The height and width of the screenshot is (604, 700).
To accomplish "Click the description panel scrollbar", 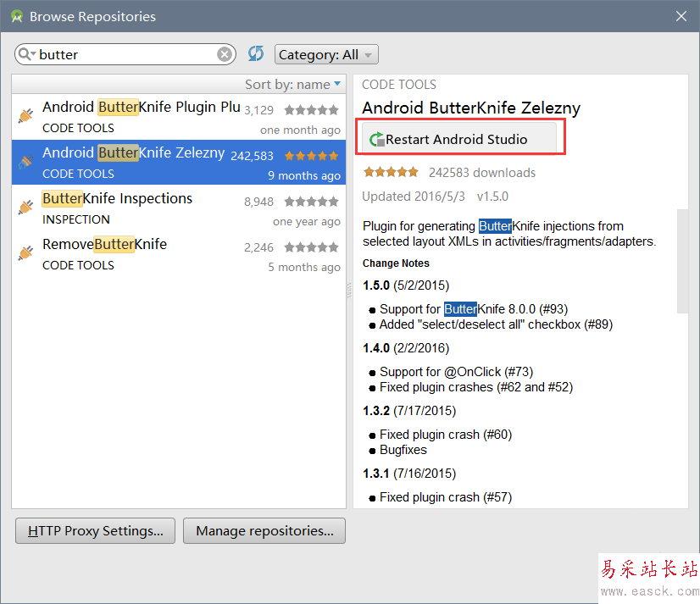I will [x=682, y=261].
